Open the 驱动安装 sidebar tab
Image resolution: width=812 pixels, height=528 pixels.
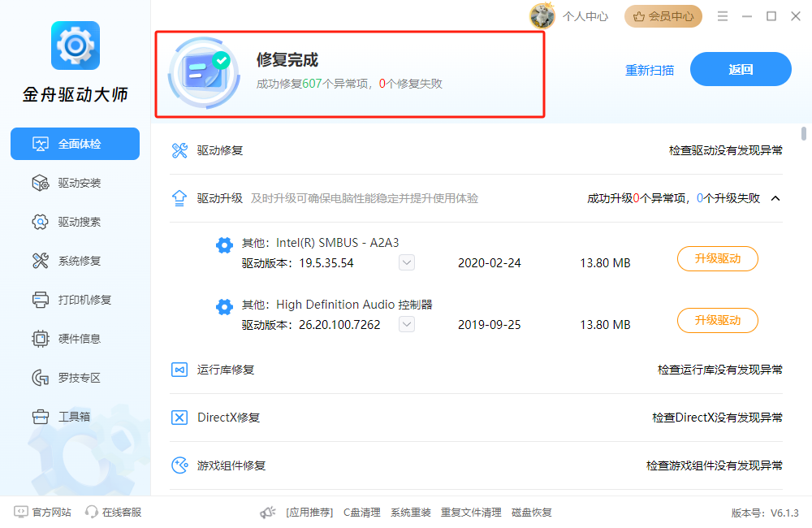[75, 183]
